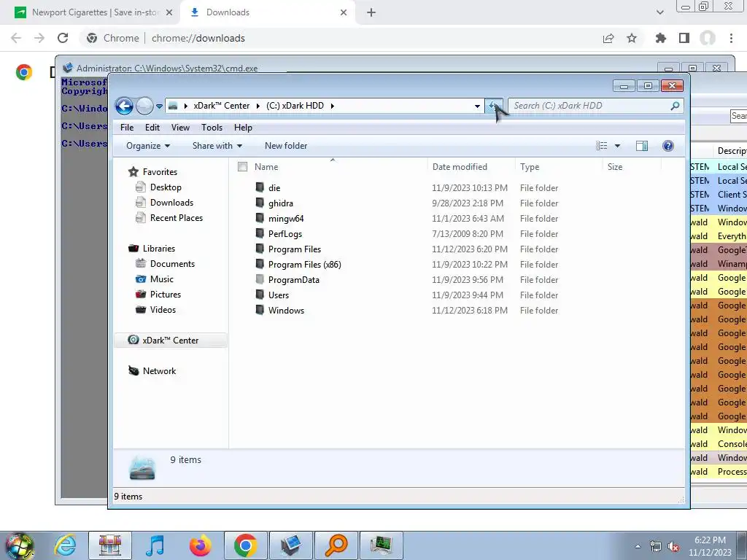The image size is (747, 560).
Task: Sort by the Name column header
Action: (x=266, y=167)
